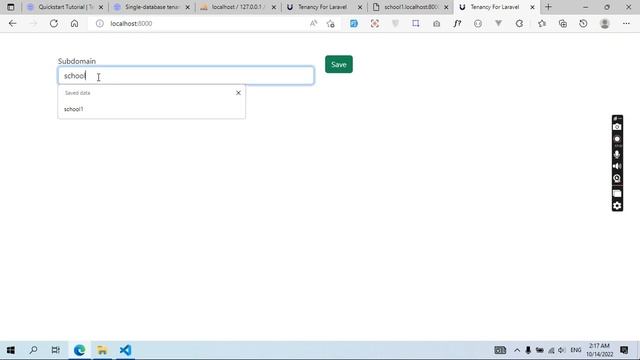
Task: Click the green Save button
Action: point(339,64)
